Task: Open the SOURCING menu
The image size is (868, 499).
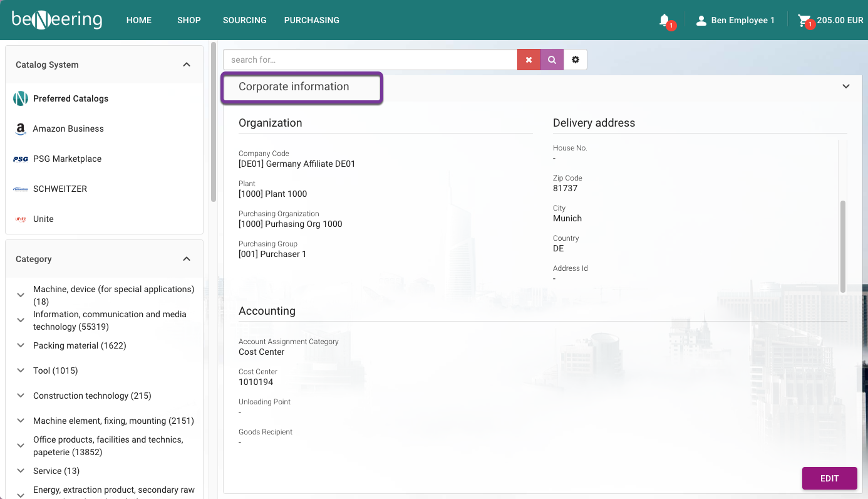Action: (244, 20)
